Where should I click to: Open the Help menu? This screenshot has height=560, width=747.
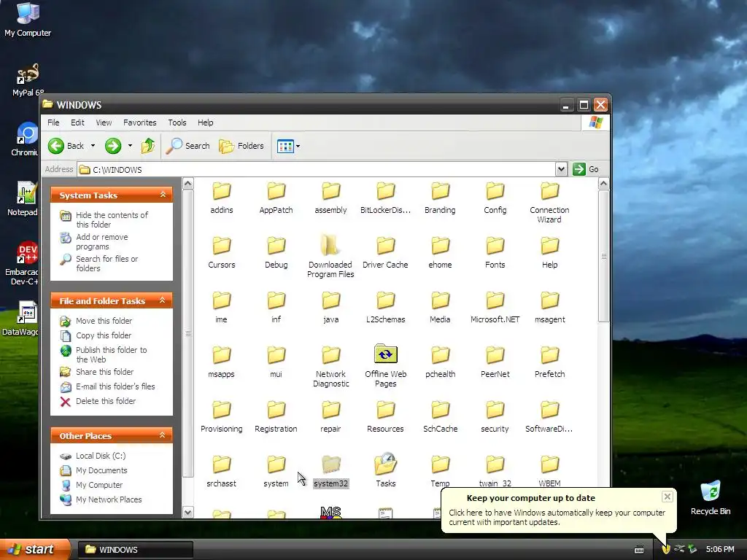(x=205, y=122)
